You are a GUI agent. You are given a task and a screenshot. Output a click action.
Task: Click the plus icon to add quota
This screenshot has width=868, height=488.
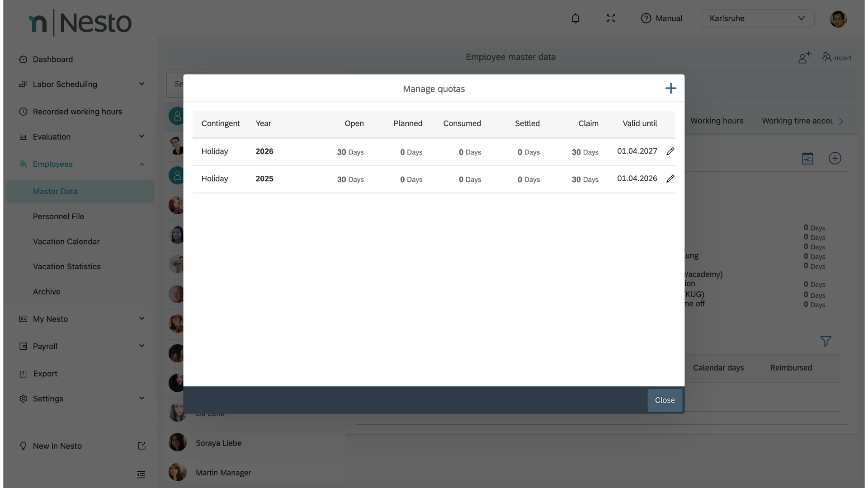[670, 88]
